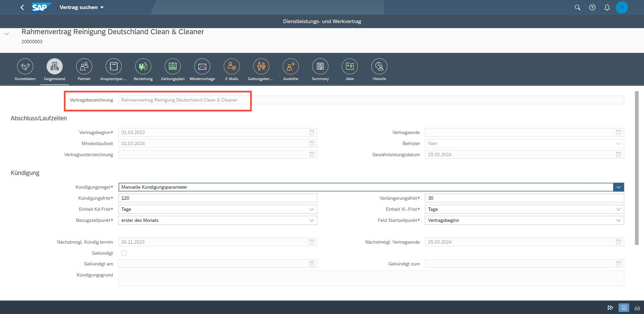Toggle the Gekündigt checkbox
This screenshot has width=644, height=314.
[x=124, y=253]
